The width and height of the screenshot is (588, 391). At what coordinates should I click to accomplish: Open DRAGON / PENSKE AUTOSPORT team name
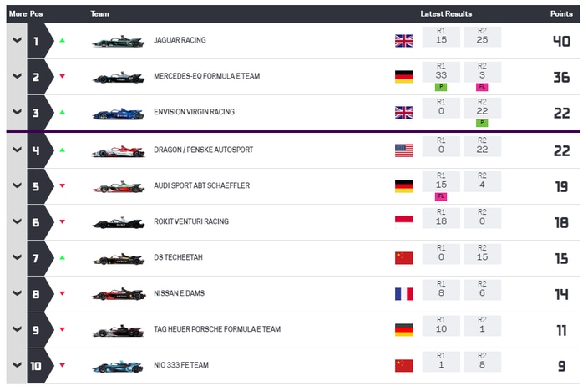pyautogui.click(x=204, y=150)
